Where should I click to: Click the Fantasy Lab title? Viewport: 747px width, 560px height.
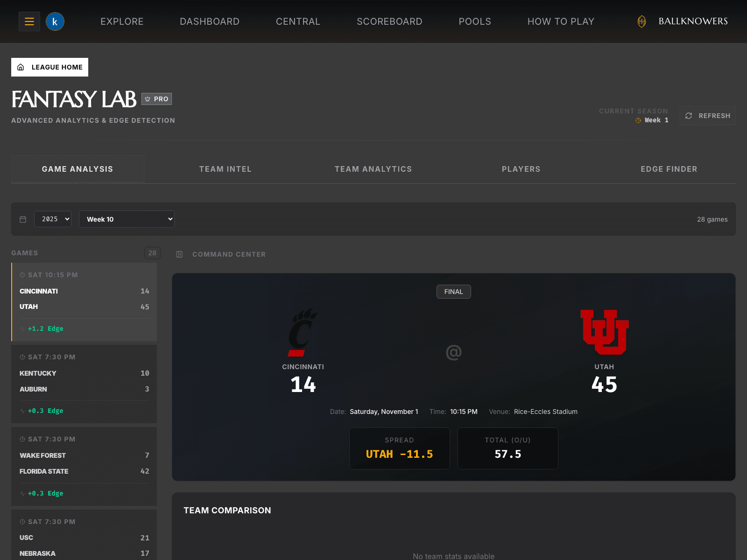[x=74, y=99]
